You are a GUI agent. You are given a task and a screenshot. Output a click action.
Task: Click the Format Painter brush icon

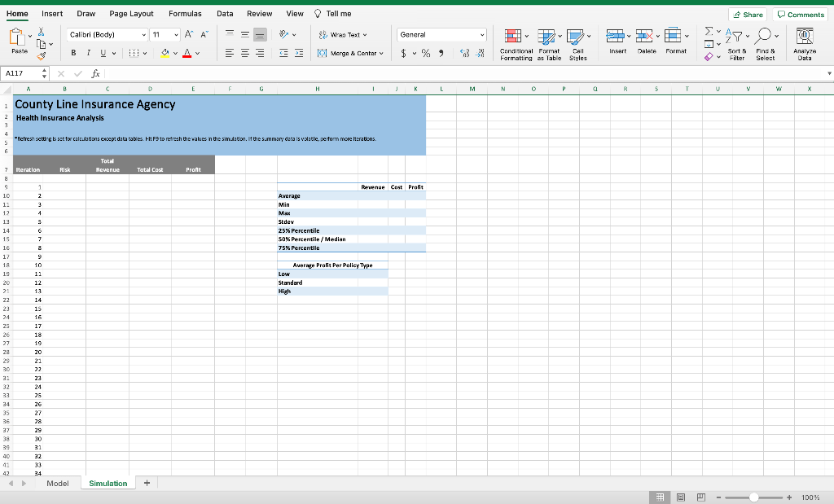point(42,56)
